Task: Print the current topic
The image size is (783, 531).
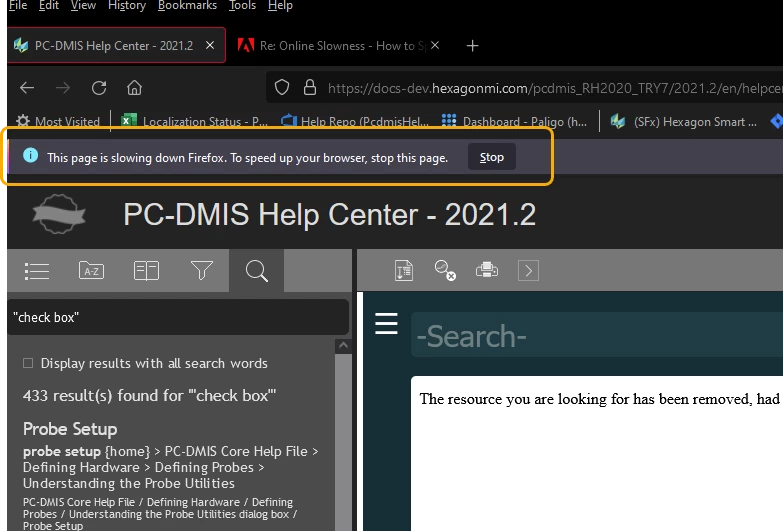Action: (x=487, y=270)
